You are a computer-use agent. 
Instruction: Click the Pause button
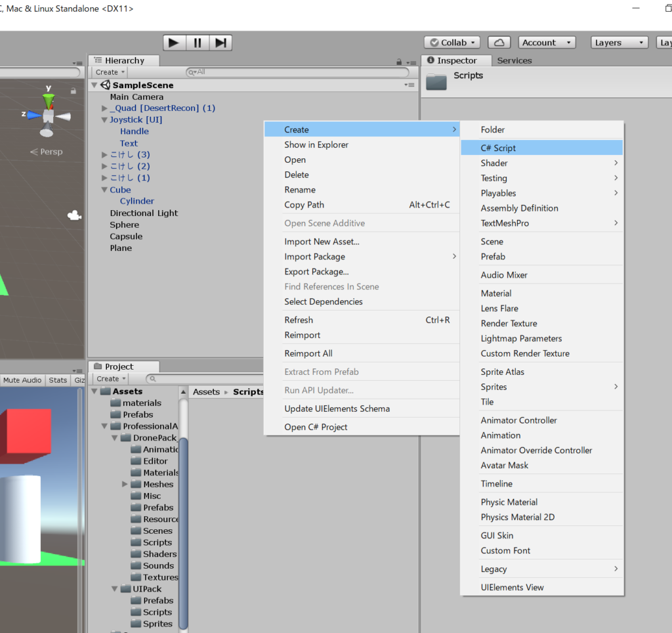[x=197, y=43]
